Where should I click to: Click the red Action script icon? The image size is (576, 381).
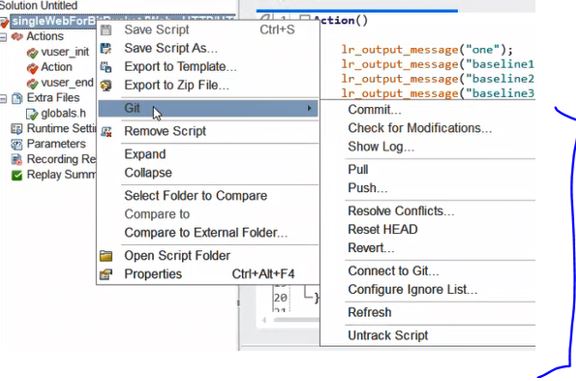(x=32, y=68)
